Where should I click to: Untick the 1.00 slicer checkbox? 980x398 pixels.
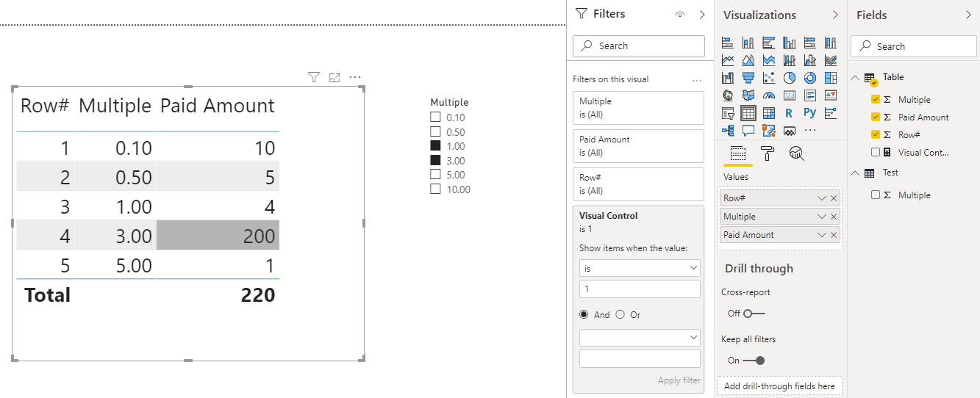[435, 146]
